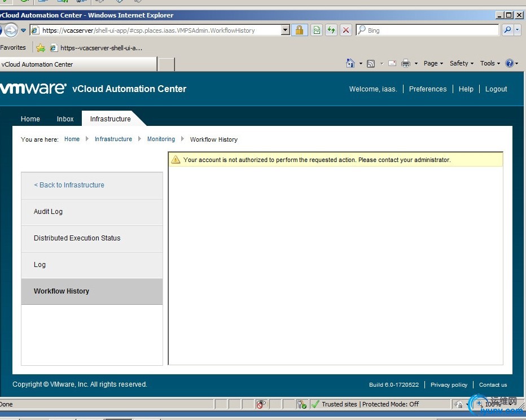Switch to the Inbox tab
This screenshot has width=526, height=420.
pyautogui.click(x=65, y=119)
